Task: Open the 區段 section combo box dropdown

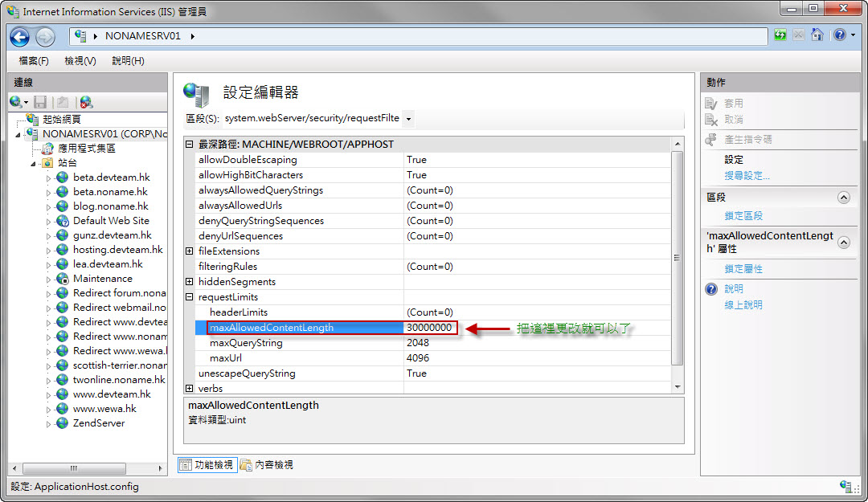Action: tap(408, 118)
